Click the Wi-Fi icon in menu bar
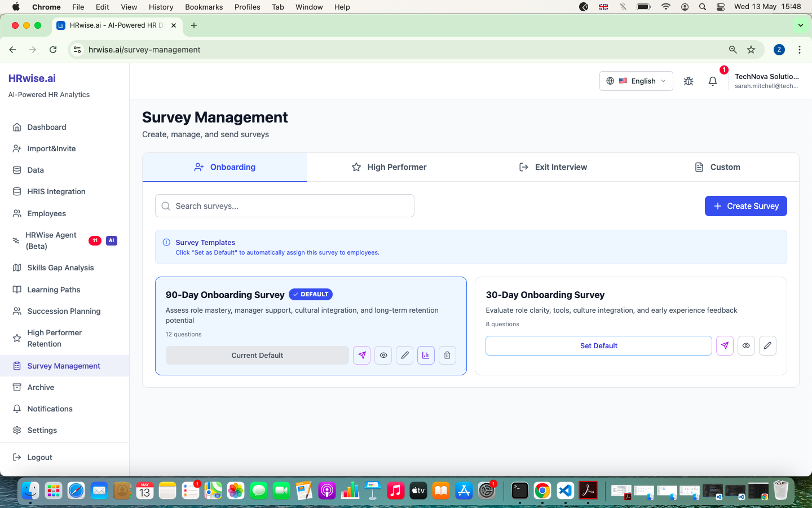The height and width of the screenshot is (508, 812). coord(666,7)
